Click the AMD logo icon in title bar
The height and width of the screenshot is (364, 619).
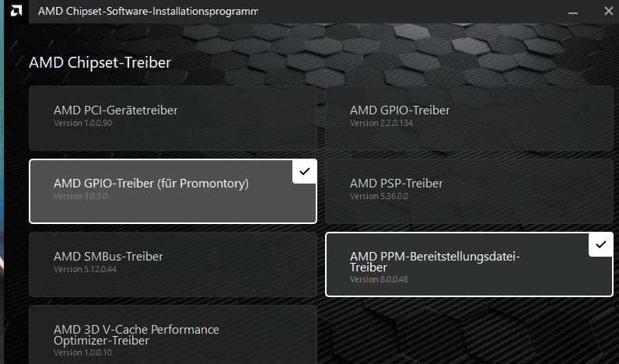tap(16, 11)
